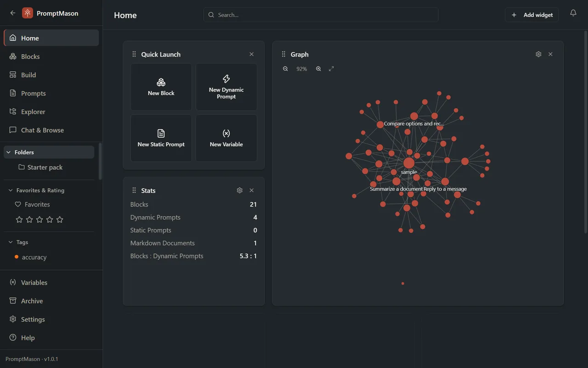Close the Quick Launch widget
Viewport: 588px width, 368px height.
[251, 54]
